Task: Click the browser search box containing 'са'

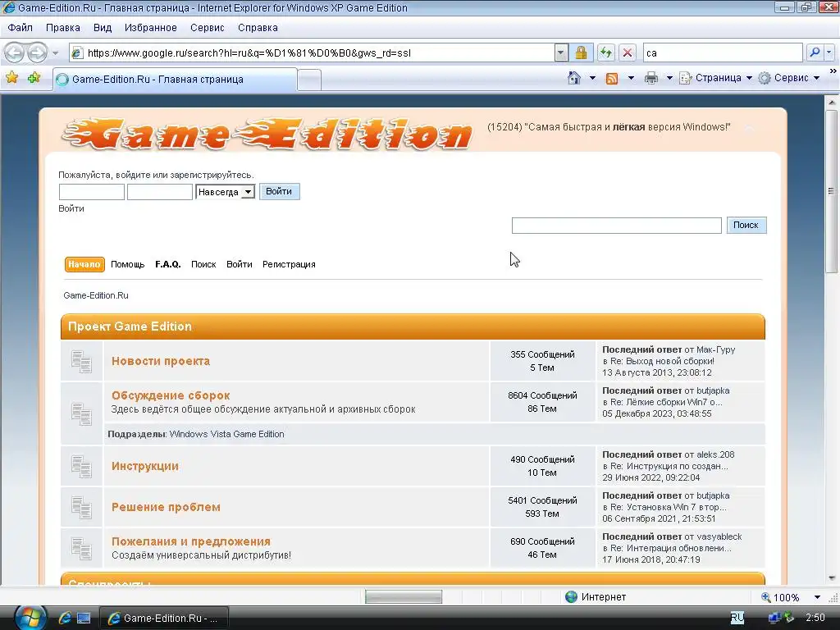Action: click(x=723, y=52)
